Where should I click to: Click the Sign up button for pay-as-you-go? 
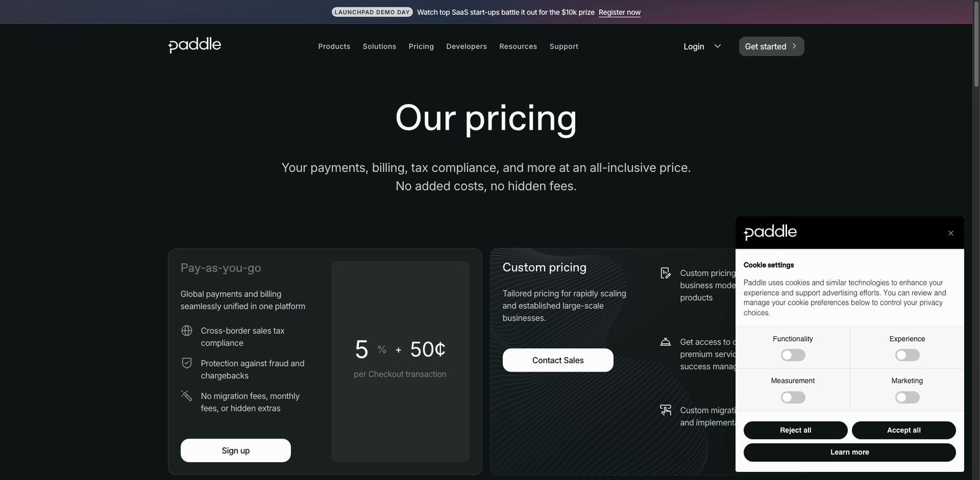tap(235, 450)
